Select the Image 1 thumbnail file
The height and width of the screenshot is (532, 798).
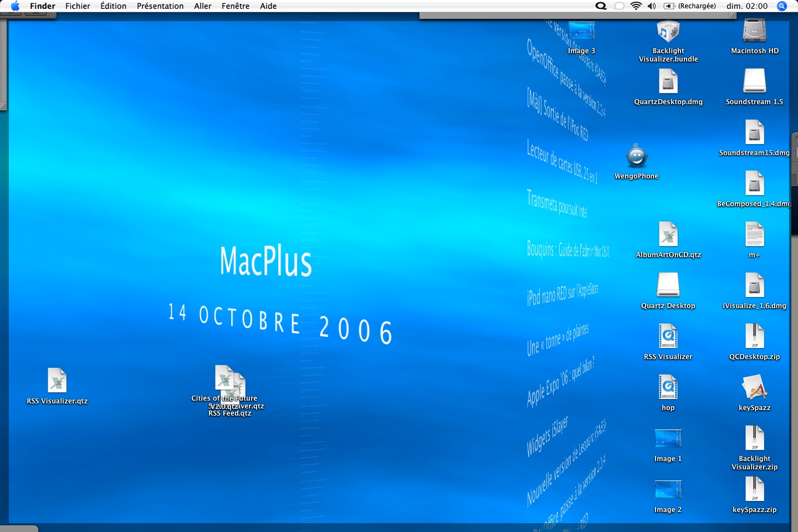point(668,439)
